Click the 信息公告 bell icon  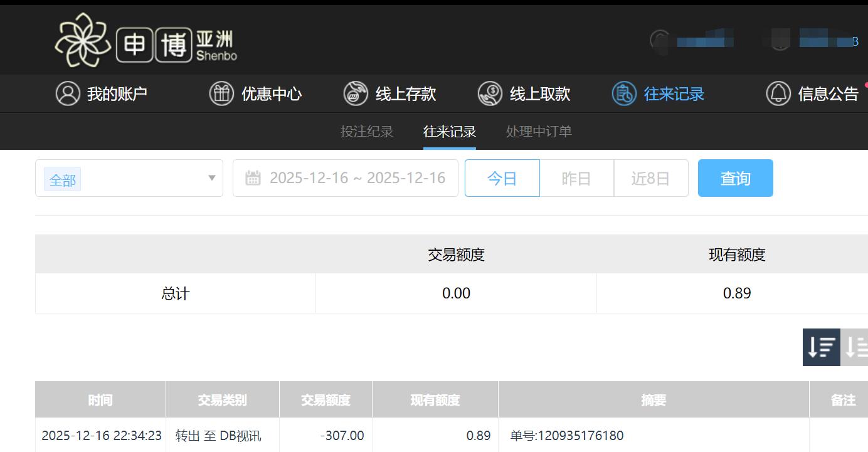(778, 93)
